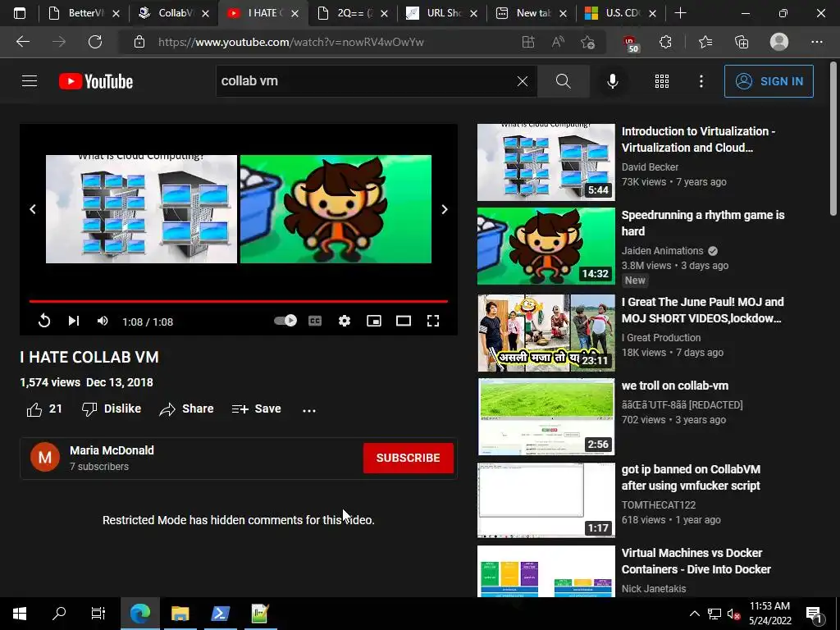Open the Extensions puzzle icon
This screenshot has height=630, width=840.
click(x=665, y=42)
